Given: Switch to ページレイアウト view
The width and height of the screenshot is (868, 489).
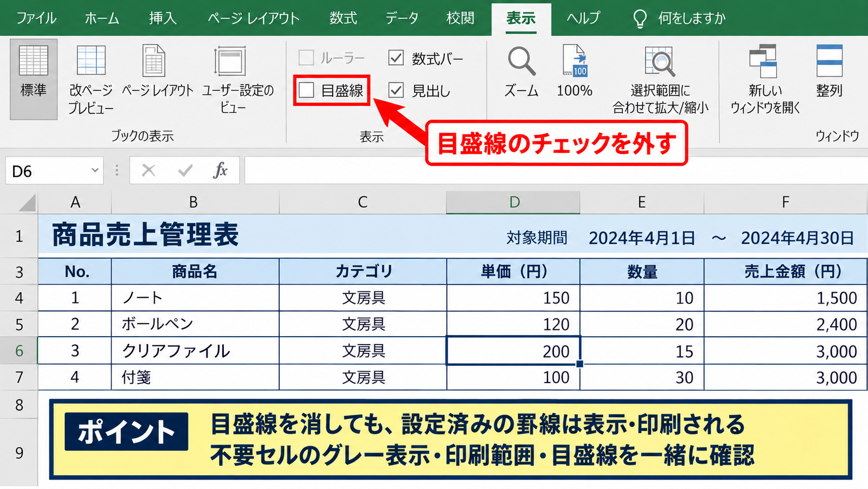Looking at the screenshot, I should 157,71.
